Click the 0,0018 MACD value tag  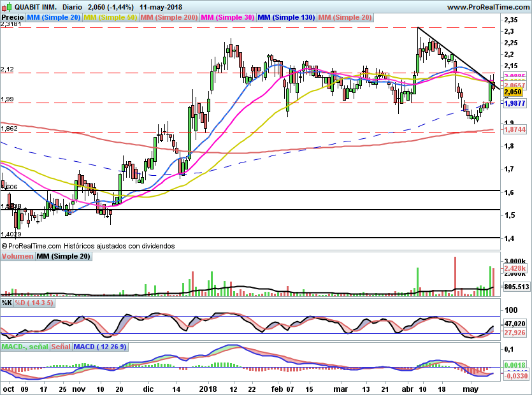pos(515,365)
